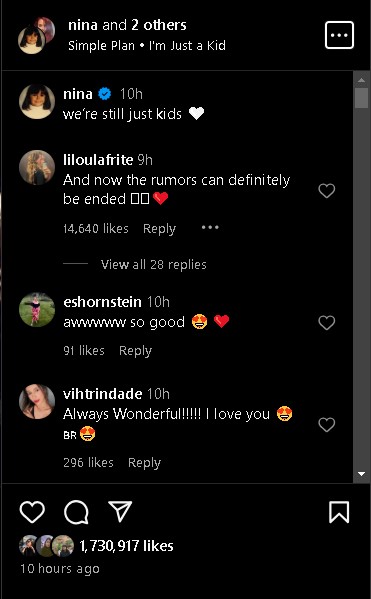Click the scrollbar down arrow
This screenshot has width=371, height=599.
pyautogui.click(x=361, y=474)
